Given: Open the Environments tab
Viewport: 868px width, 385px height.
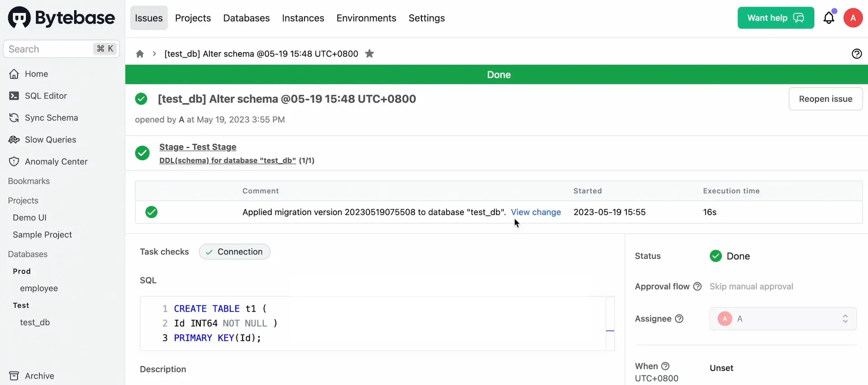Looking at the screenshot, I should click(366, 18).
